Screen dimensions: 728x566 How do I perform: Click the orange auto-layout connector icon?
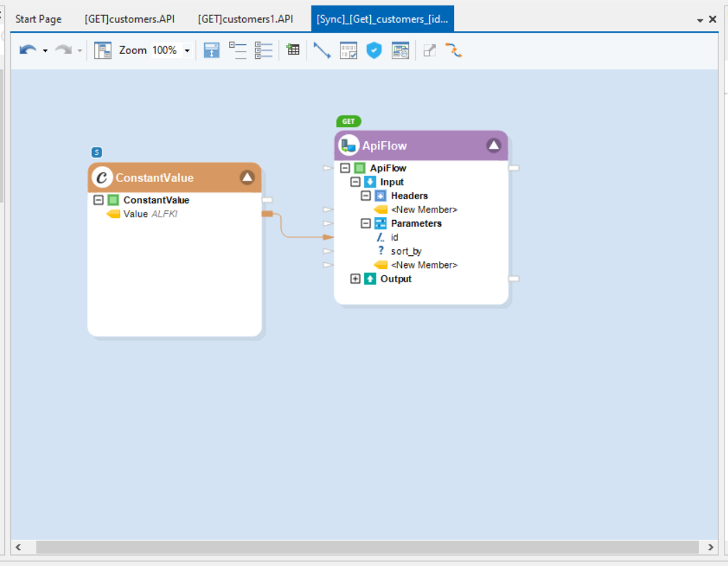pyautogui.click(x=453, y=51)
